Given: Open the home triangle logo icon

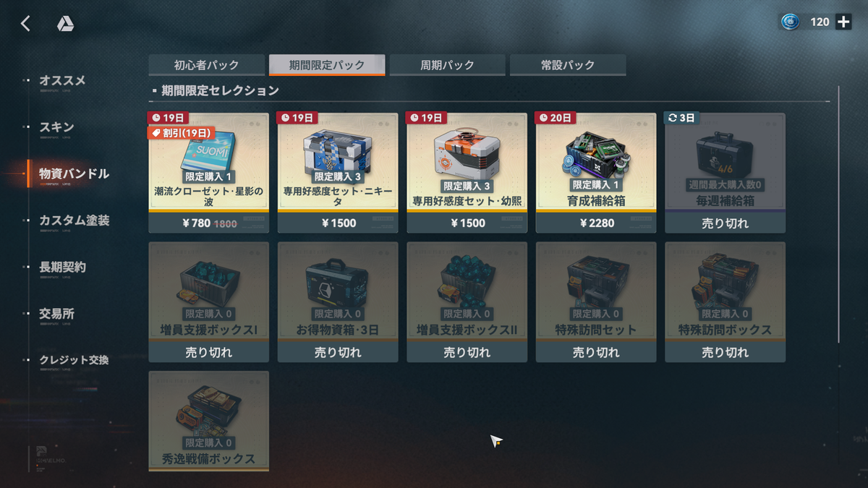Looking at the screenshot, I should pos(65,24).
